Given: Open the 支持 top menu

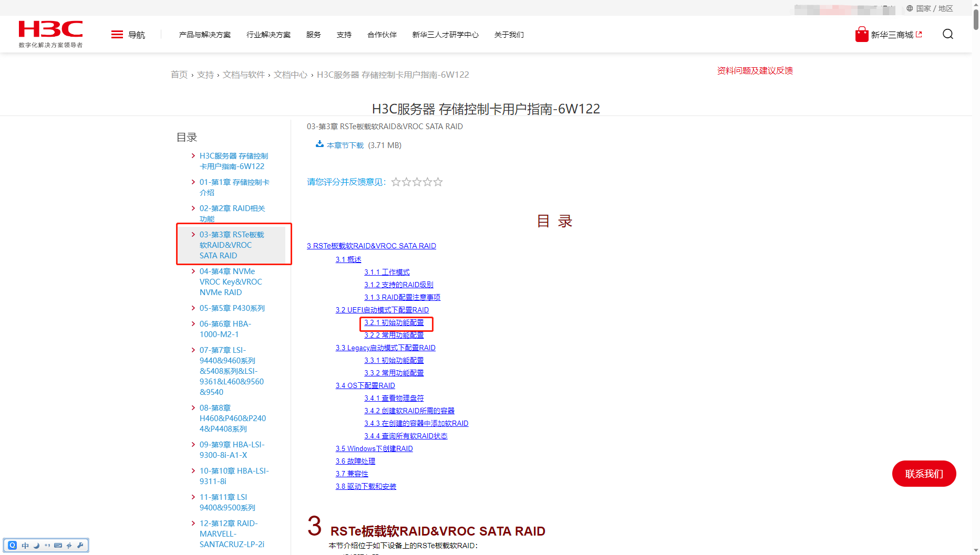Looking at the screenshot, I should [x=344, y=35].
